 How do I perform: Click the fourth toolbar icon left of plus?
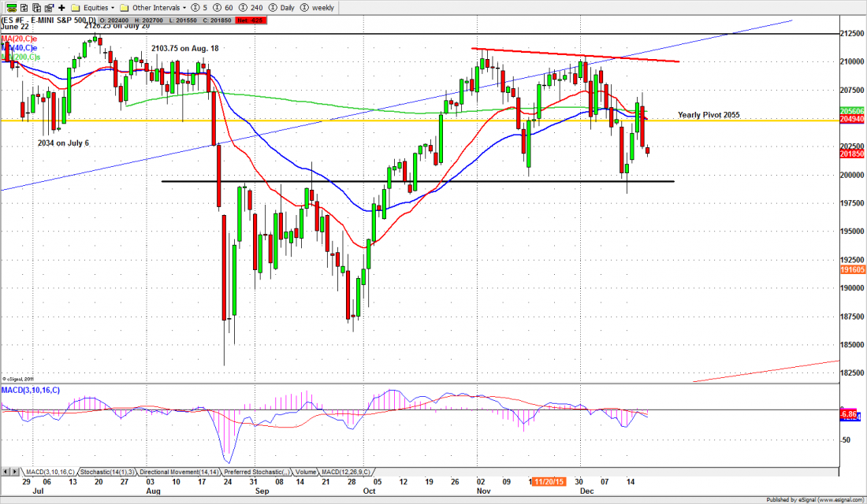point(48,7)
